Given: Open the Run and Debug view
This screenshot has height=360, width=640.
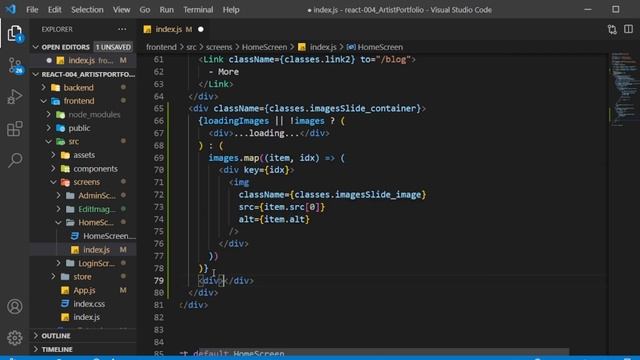Looking at the screenshot, I should 15,97.
